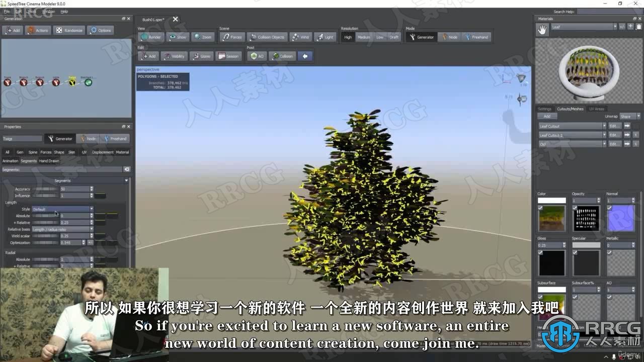Image resolution: width=644 pixels, height=362 pixels.
Task: Open the Visibility edit tool
Action: [174, 56]
